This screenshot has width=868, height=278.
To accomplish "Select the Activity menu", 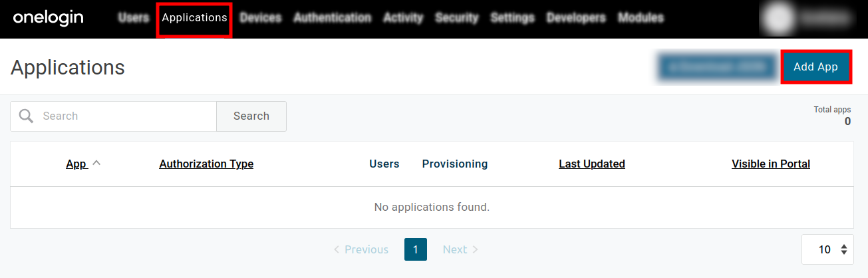I will tap(403, 18).
